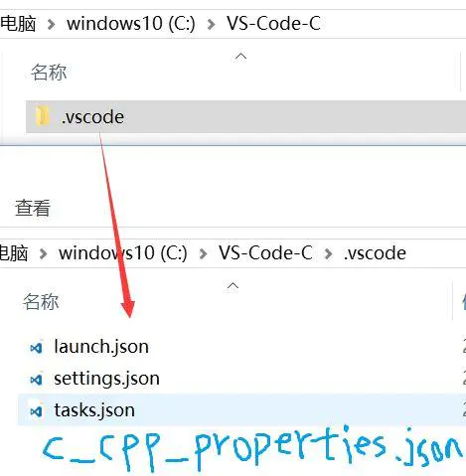Sort by 名称 column in upper window
The image size is (466, 476).
[x=49, y=73]
